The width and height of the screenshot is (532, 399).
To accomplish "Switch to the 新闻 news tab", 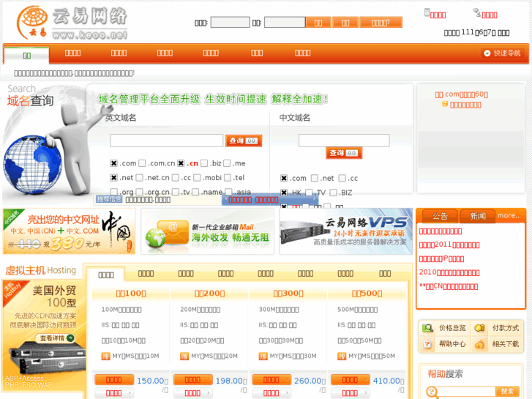I will coord(477,216).
